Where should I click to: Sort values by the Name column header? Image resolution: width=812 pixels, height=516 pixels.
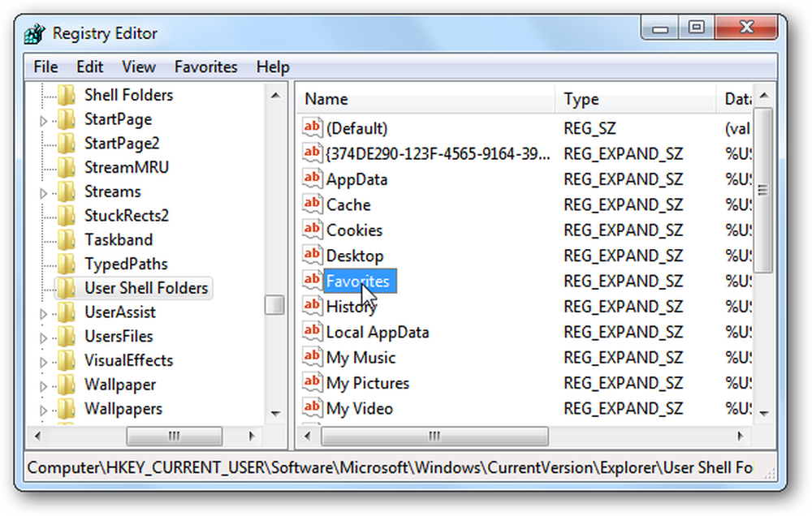(426, 99)
